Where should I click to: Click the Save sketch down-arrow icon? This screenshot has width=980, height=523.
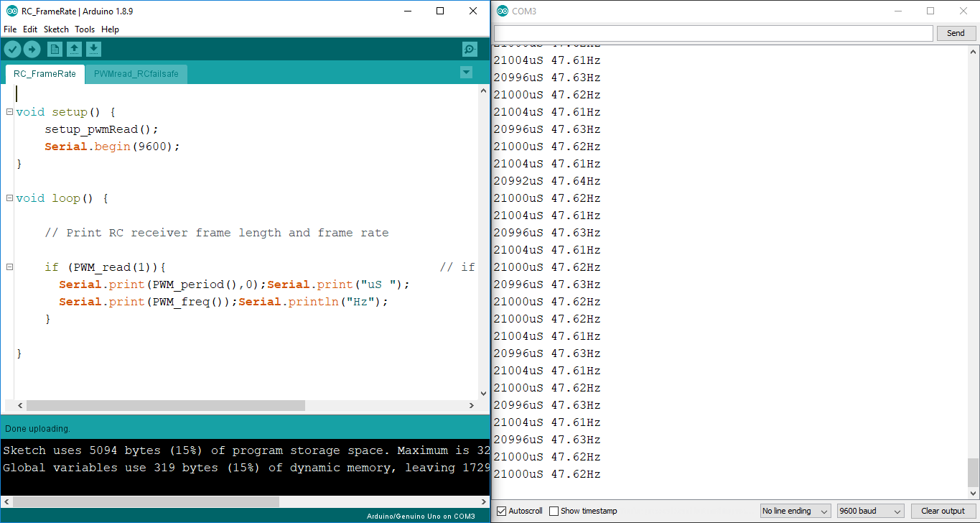pos(93,49)
